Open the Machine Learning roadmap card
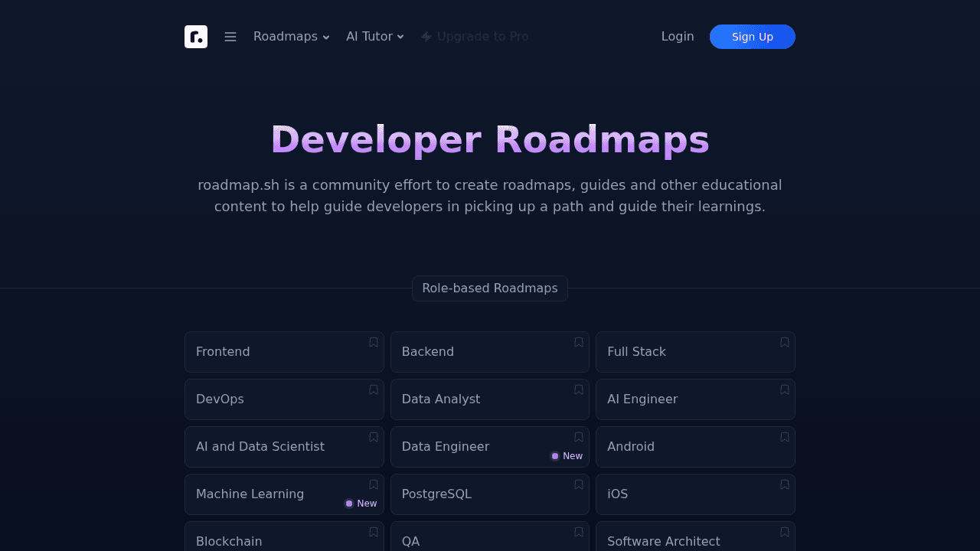The image size is (980, 551). coord(260,494)
